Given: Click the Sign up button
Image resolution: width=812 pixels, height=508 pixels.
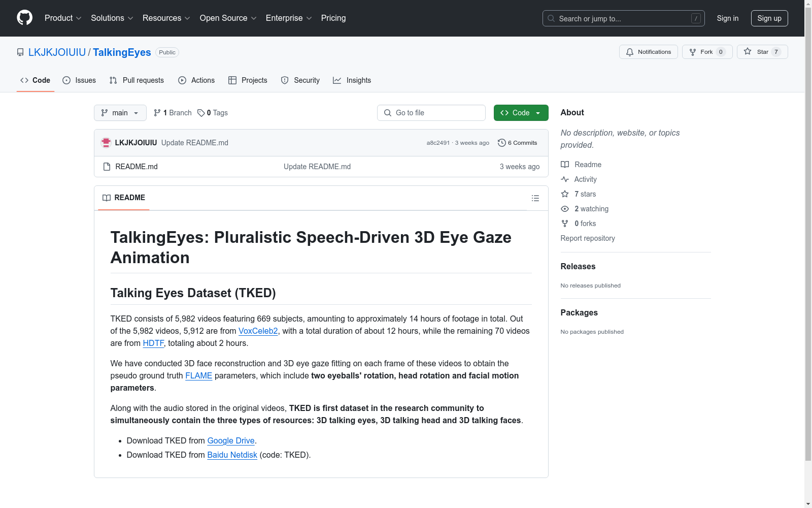Looking at the screenshot, I should pos(769,18).
